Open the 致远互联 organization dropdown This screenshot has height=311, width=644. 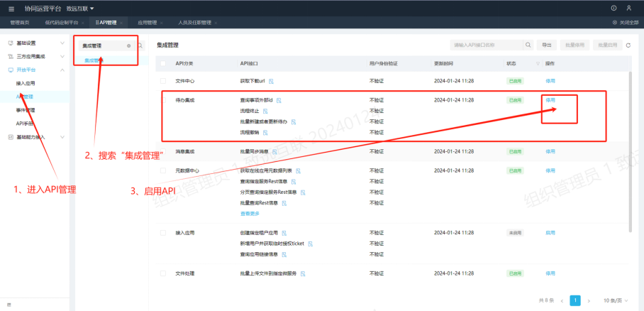coord(80,8)
